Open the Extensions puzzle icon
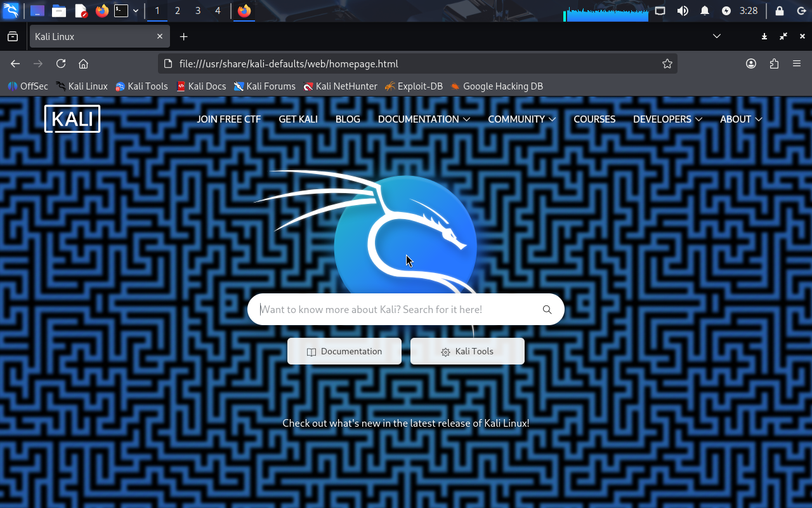Image resolution: width=812 pixels, height=508 pixels. click(774, 63)
